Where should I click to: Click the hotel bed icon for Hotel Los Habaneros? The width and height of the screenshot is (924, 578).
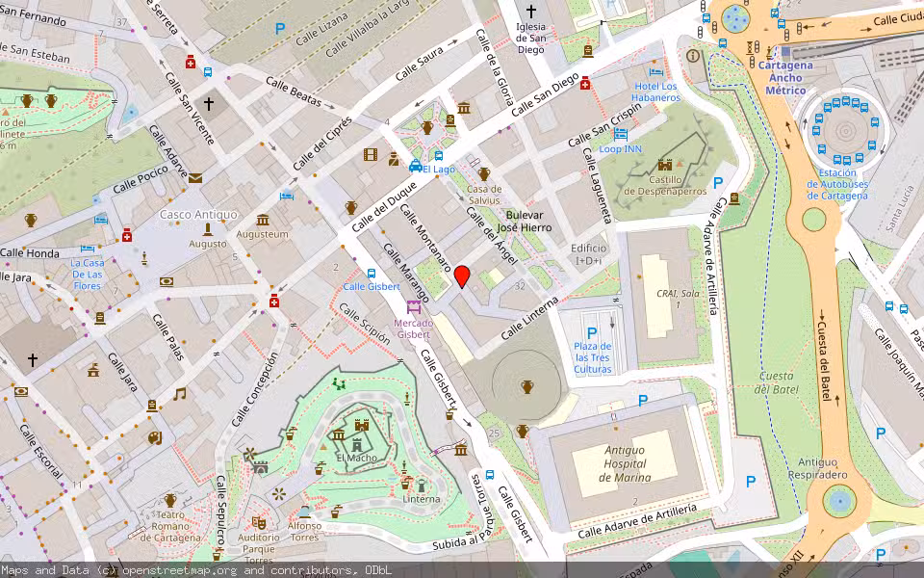pyautogui.click(x=654, y=70)
